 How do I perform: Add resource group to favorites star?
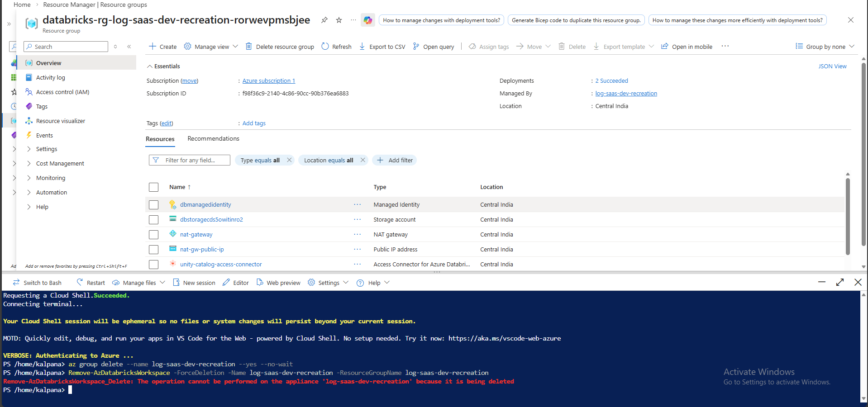pos(339,20)
